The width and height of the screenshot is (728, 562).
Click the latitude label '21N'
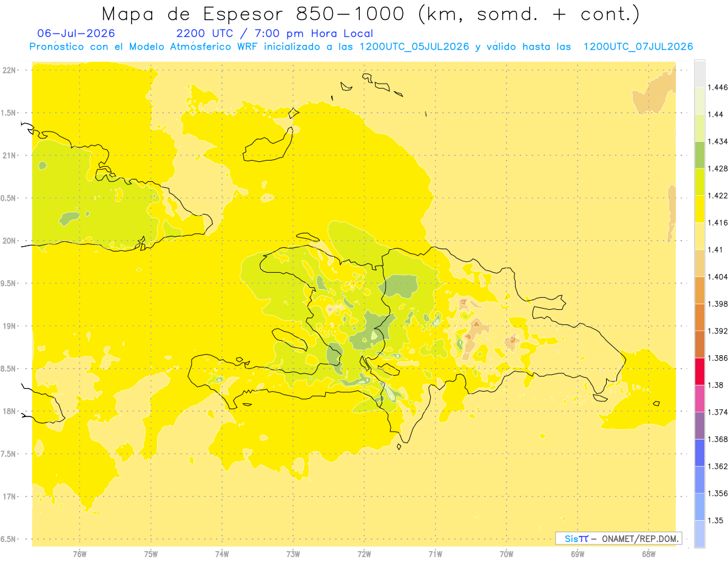(x=9, y=155)
